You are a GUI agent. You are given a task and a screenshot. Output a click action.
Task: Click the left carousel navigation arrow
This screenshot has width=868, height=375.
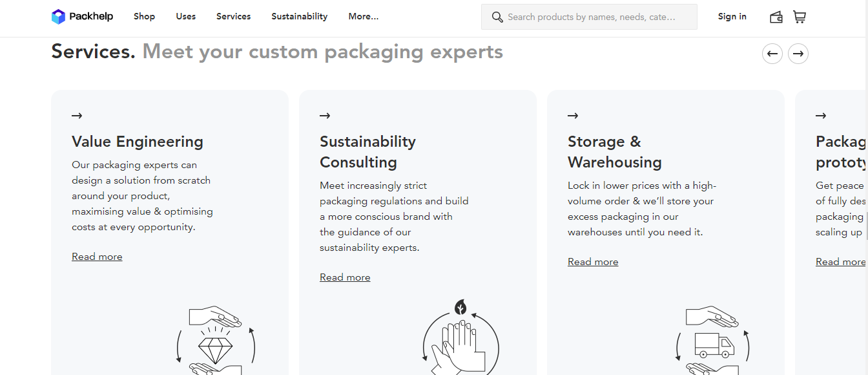pyautogui.click(x=772, y=54)
